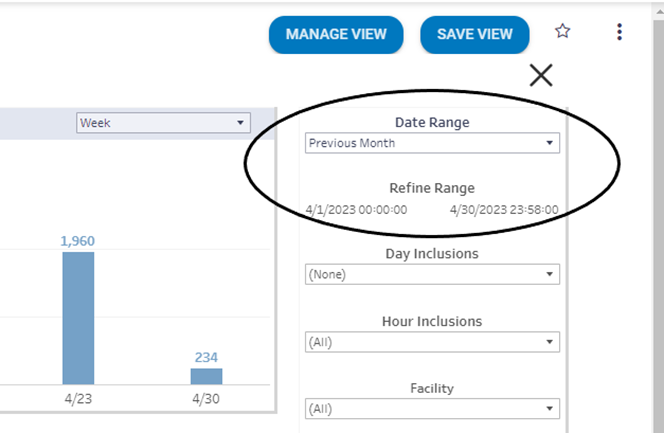This screenshot has height=433, width=664.
Task: Click the Refine Range start date 4/1/2023
Action: 357,210
